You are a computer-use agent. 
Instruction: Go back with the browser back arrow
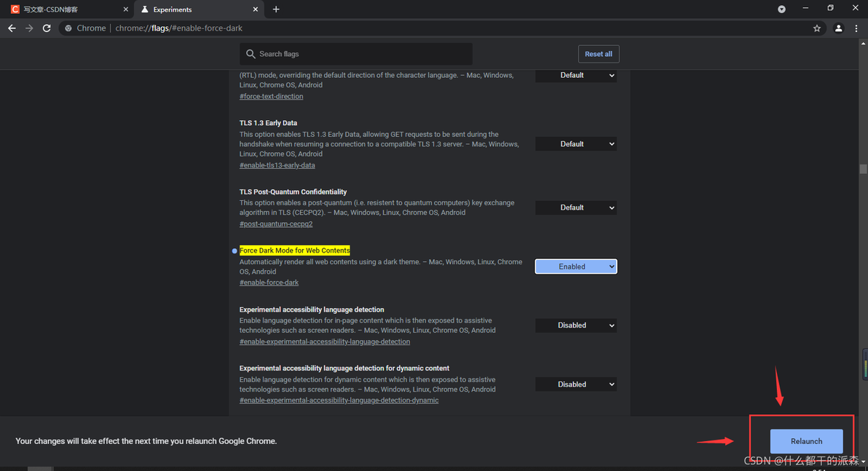12,28
